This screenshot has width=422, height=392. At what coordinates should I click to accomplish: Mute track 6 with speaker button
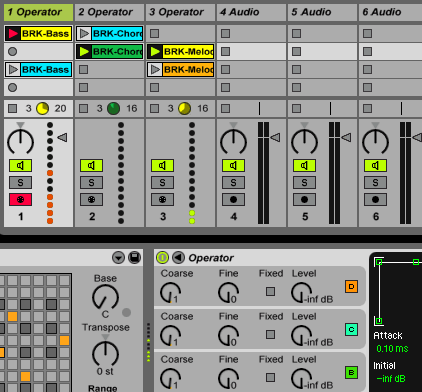pos(375,165)
